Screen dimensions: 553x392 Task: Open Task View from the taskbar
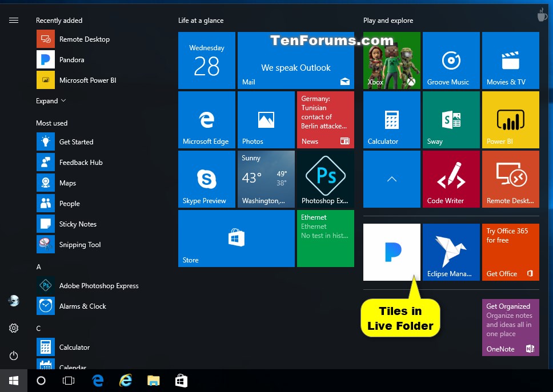(x=69, y=381)
